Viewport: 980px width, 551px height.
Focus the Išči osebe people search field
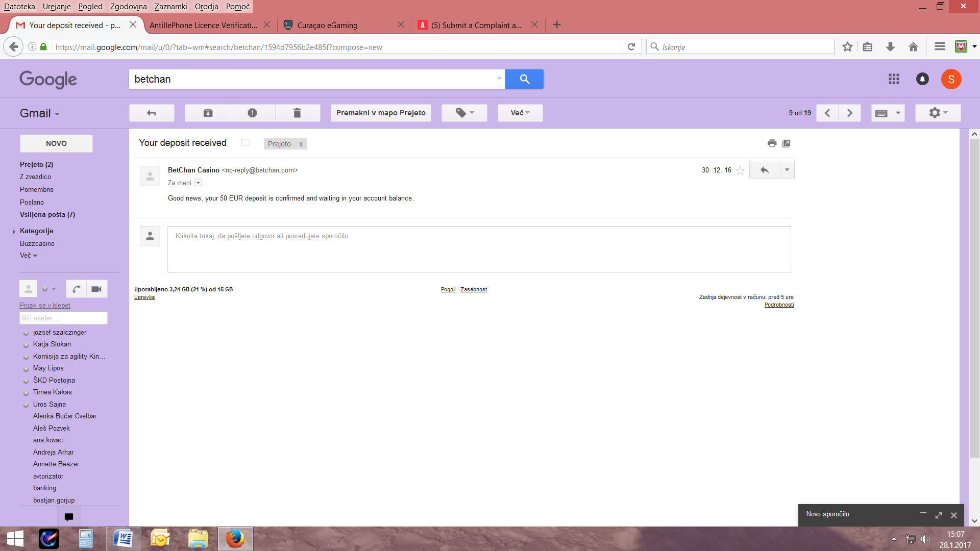pos(63,318)
